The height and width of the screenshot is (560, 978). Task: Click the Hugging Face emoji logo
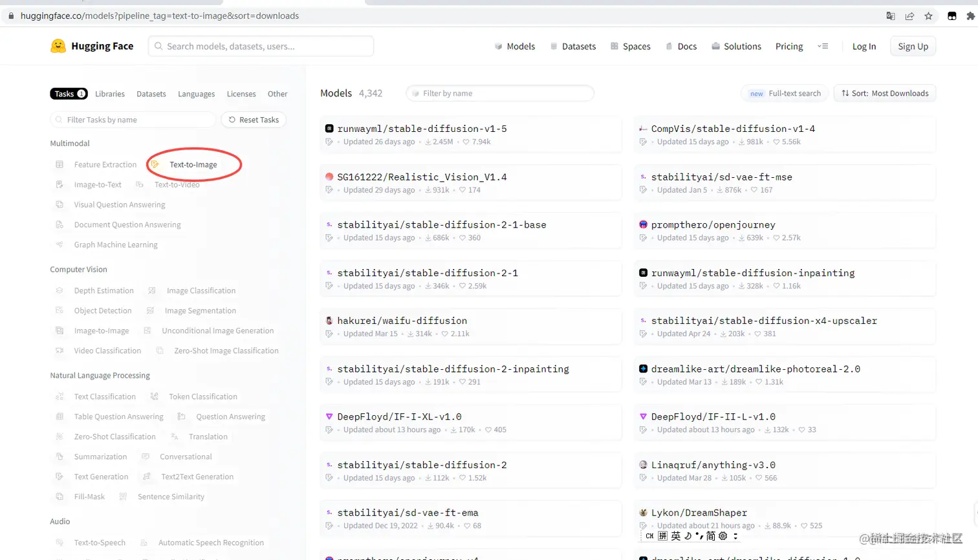coord(58,46)
